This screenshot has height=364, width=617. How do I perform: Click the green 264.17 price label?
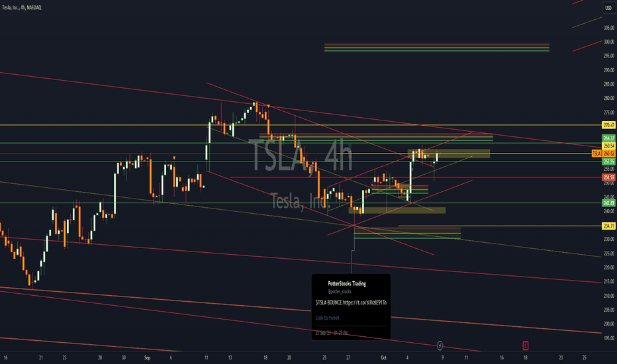(609, 138)
